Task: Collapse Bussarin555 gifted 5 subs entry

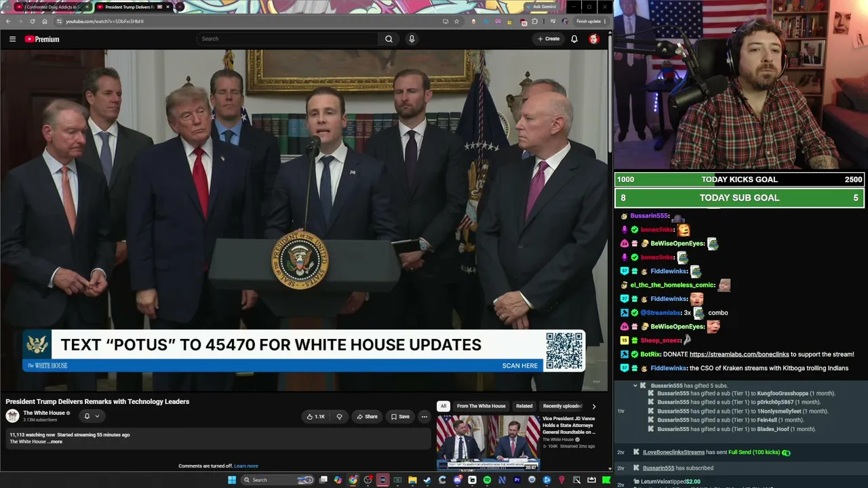Action: point(635,386)
